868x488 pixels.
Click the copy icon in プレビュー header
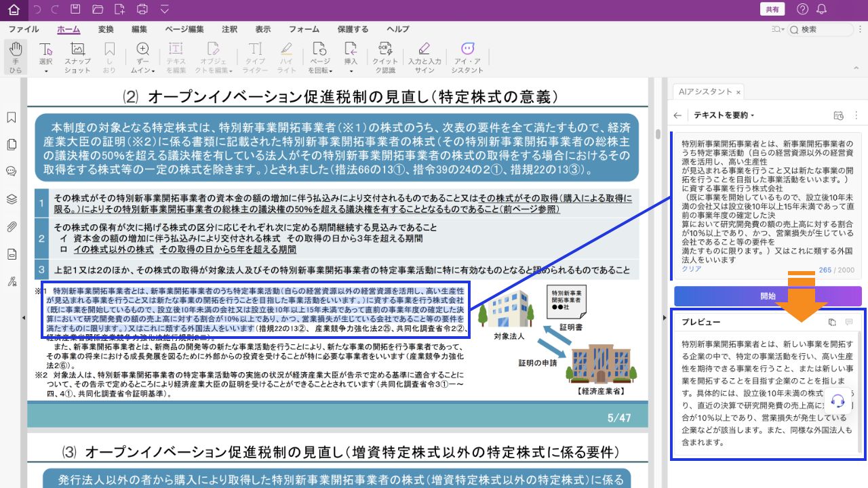tap(832, 322)
